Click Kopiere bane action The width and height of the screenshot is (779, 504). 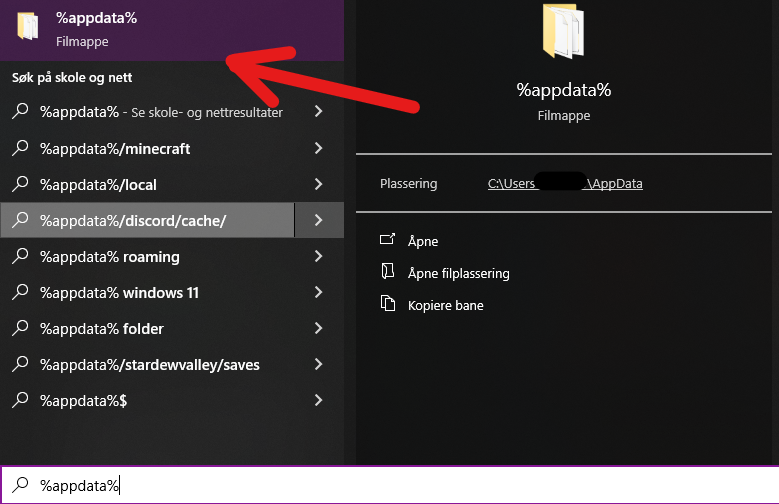pos(446,305)
